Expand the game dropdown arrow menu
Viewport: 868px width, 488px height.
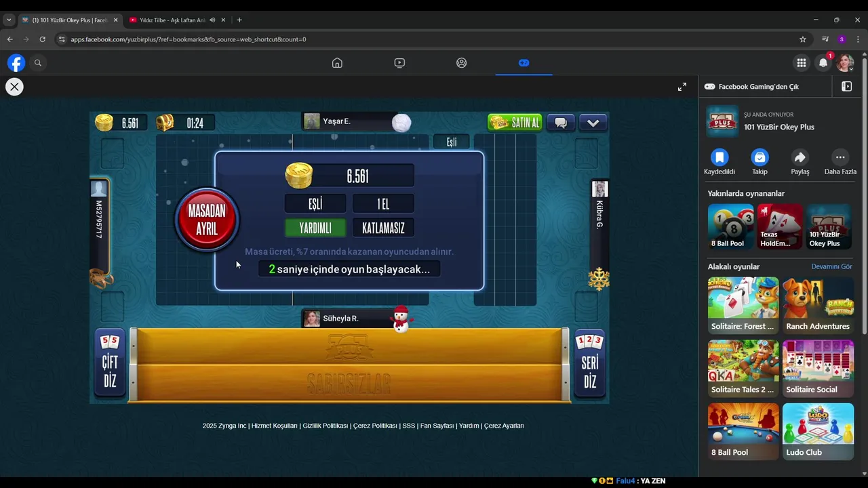[x=593, y=123]
